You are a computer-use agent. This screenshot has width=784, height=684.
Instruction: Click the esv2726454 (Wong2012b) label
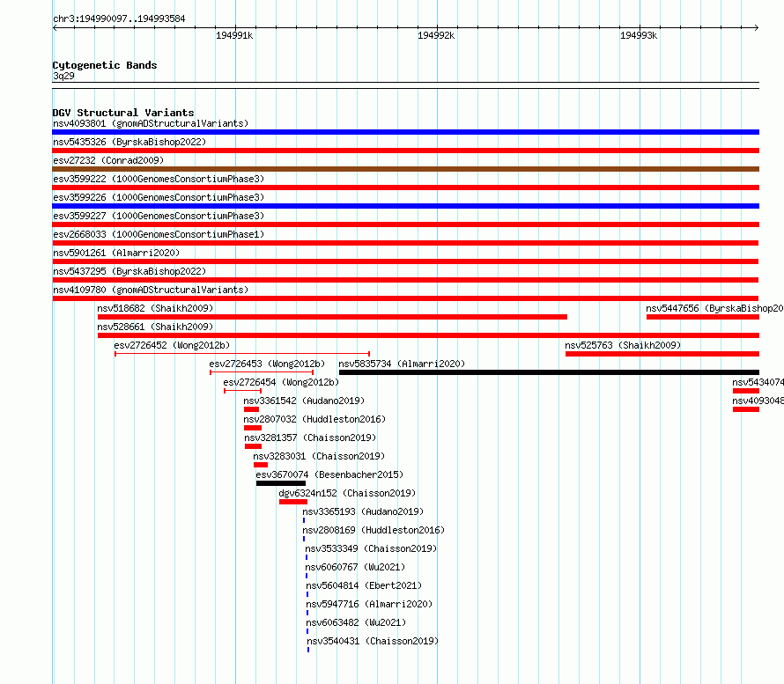tap(281, 382)
